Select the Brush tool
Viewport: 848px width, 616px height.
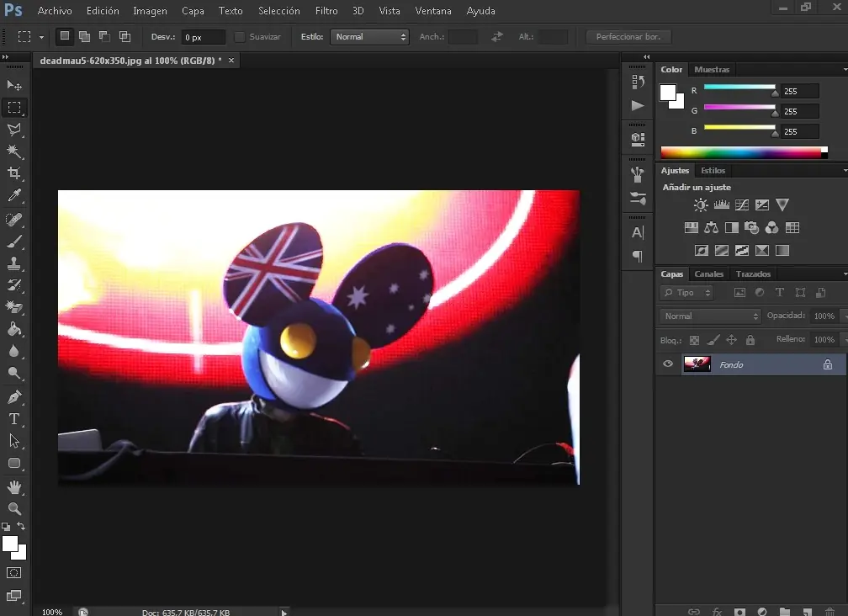(x=14, y=242)
